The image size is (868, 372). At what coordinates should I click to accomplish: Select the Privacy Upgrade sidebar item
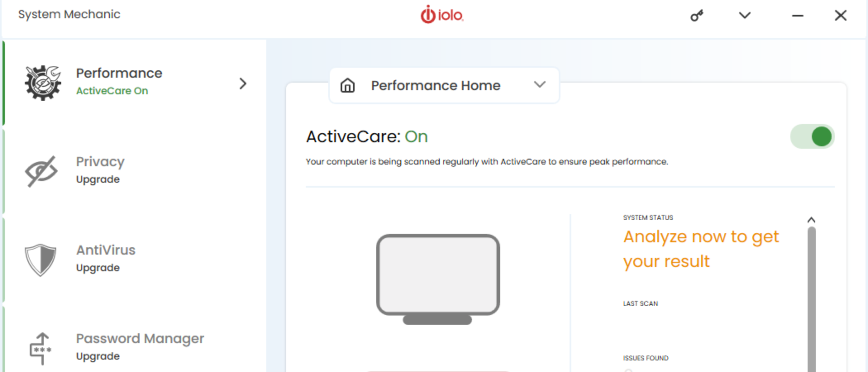click(x=134, y=171)
